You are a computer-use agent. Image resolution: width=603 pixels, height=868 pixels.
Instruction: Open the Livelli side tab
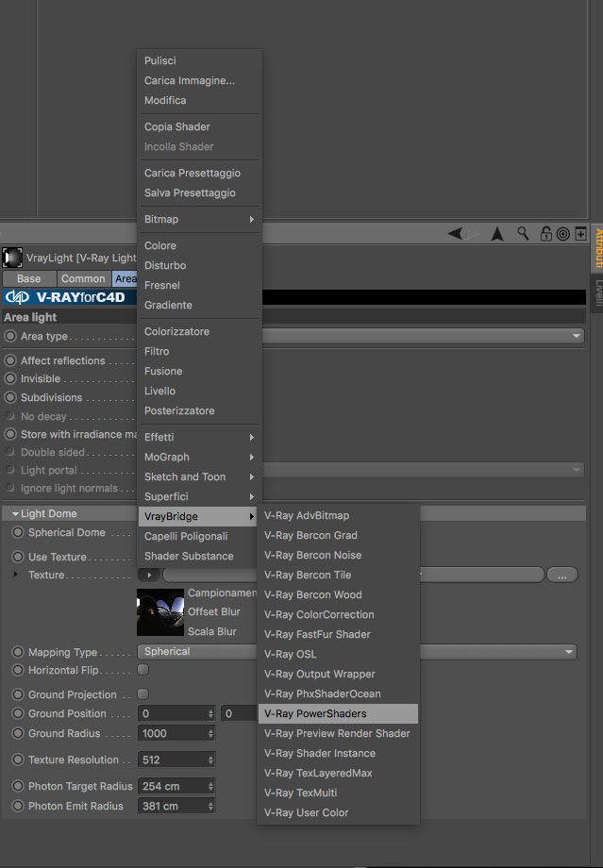click(598, 292)
